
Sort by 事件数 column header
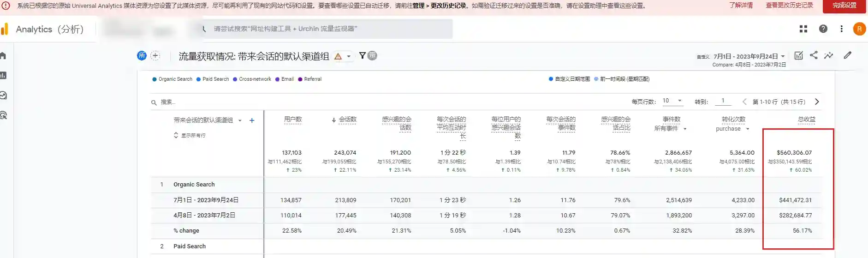tap(672, 119)
